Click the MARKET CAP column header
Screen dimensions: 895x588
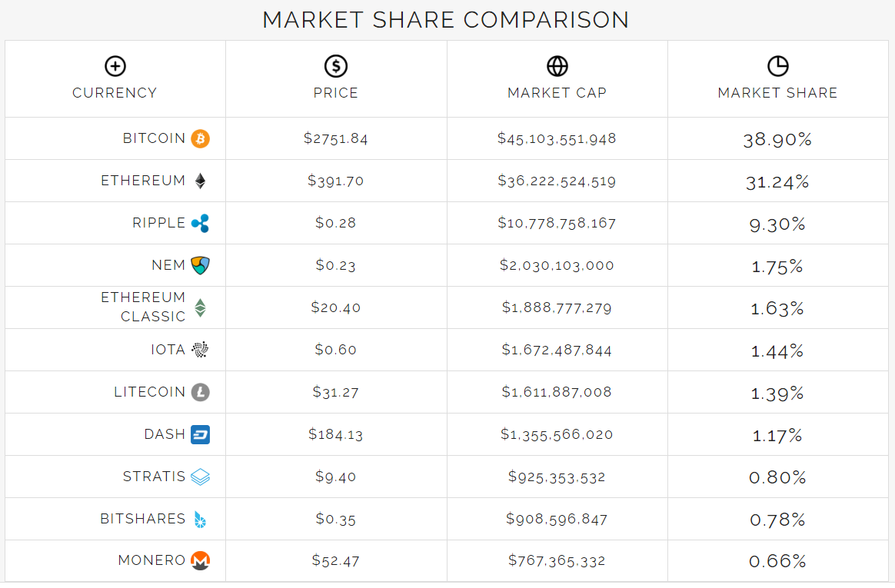pyautogui.click(x=557, y=93)
